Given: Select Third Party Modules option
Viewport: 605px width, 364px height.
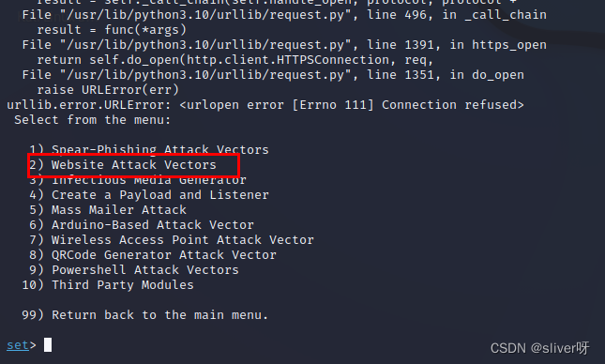Looking at the screenshot, I should [108, 285].
